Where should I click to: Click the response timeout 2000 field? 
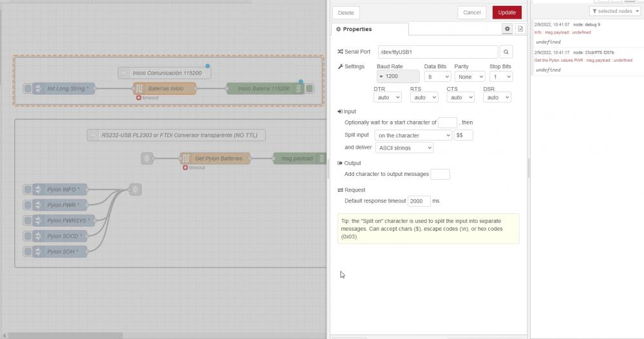pyautogui.click(x=419, y=201)
